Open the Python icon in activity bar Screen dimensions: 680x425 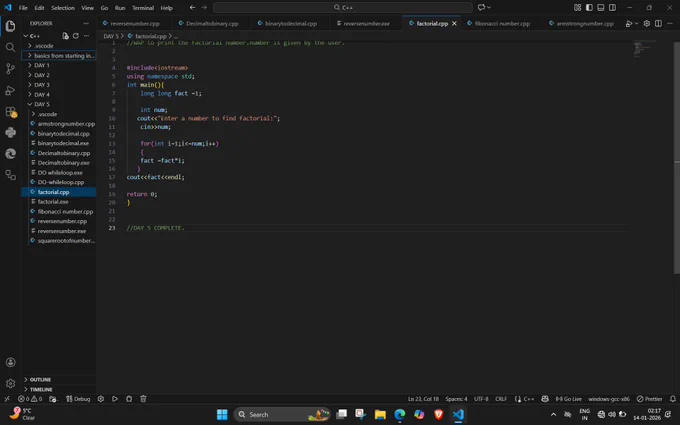10,132
